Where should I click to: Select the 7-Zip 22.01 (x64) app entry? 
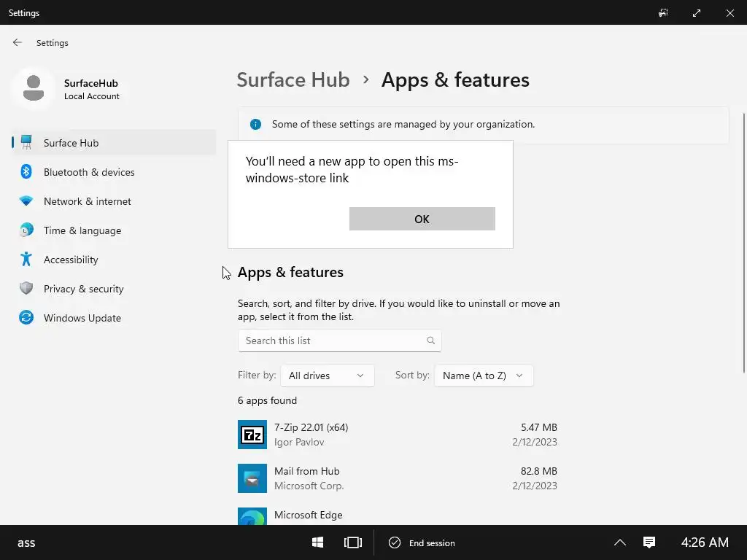(x=398, y=435)
